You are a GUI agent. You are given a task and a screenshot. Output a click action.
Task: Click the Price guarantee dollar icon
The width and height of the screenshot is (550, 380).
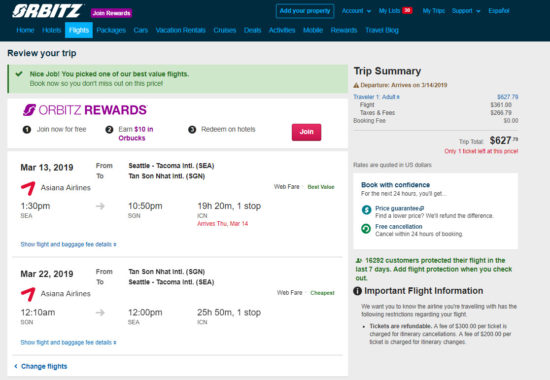click(x=366, y=210)
